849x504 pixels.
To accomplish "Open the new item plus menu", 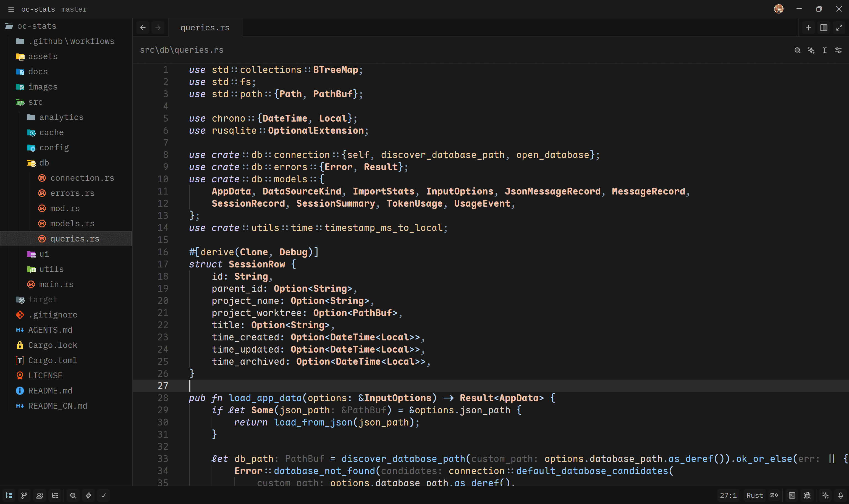I will click(x=809, y=28).
